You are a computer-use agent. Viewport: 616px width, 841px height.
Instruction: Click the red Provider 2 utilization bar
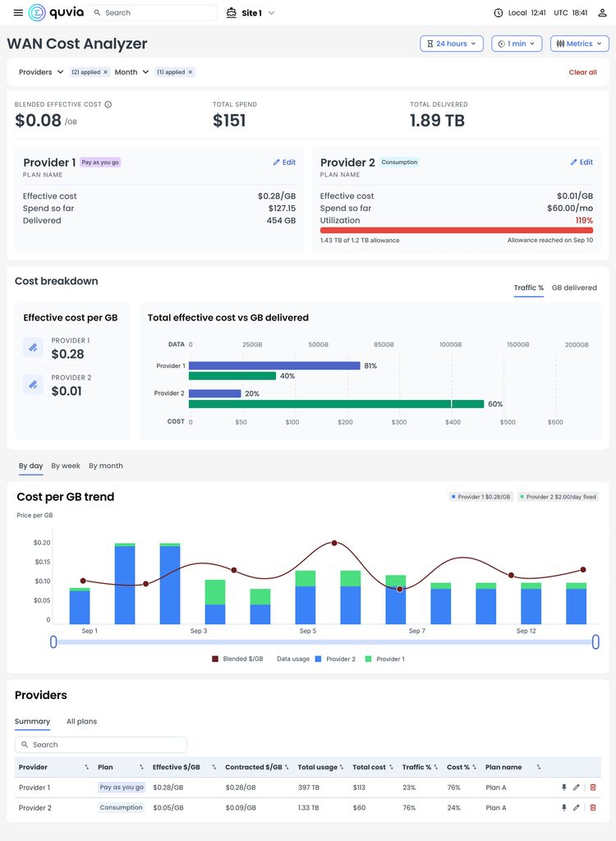click(457, 230)
